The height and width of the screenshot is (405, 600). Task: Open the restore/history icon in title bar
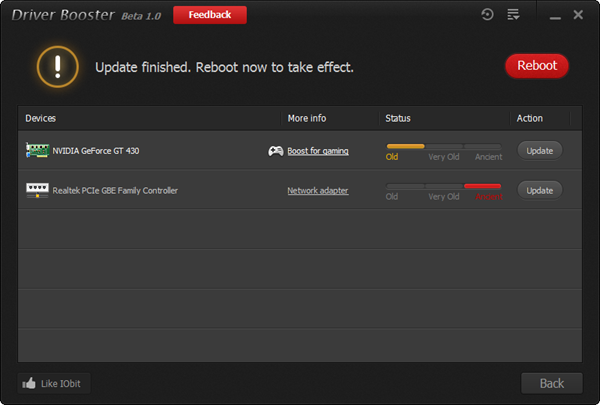[x=487, y=14]
